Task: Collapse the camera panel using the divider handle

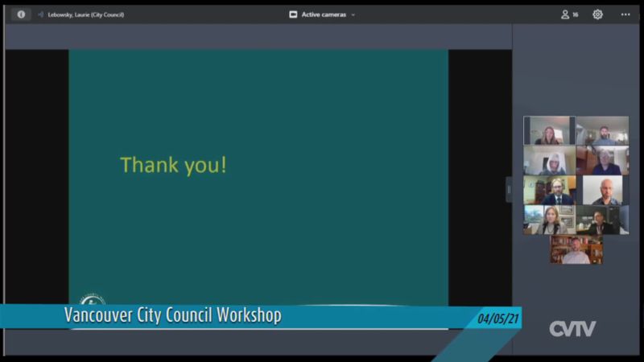Action: click(508, 189)
